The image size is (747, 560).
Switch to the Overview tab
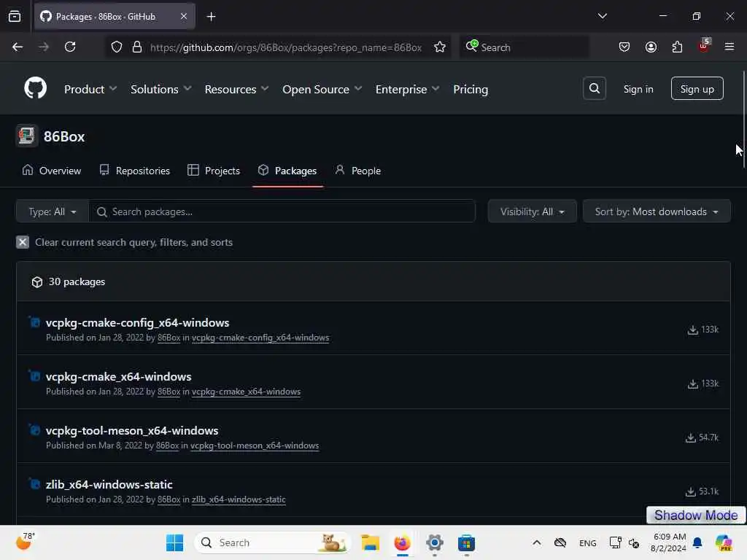coord(52,171)
